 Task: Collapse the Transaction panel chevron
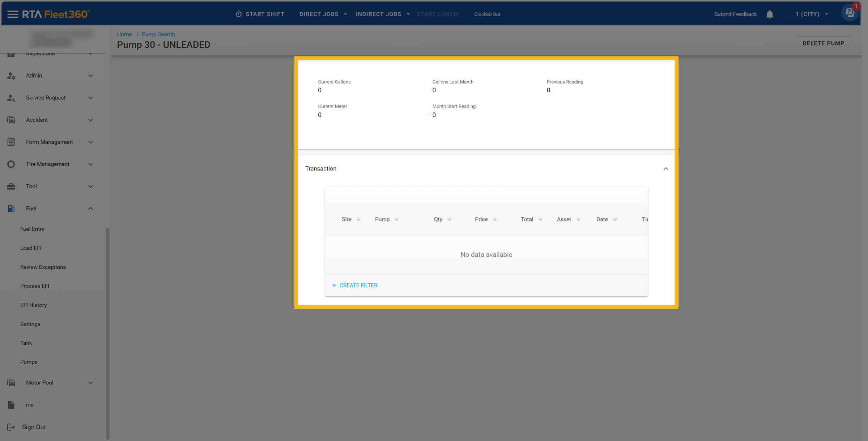(x=665, y=169)
